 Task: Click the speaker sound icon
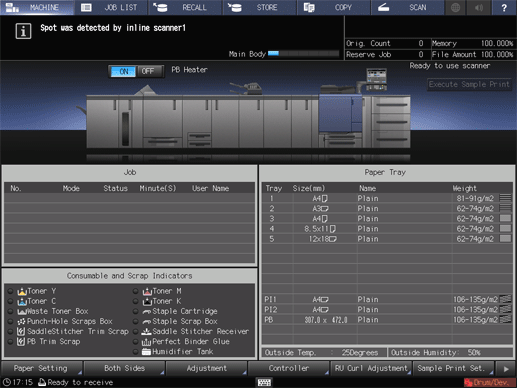479,7
